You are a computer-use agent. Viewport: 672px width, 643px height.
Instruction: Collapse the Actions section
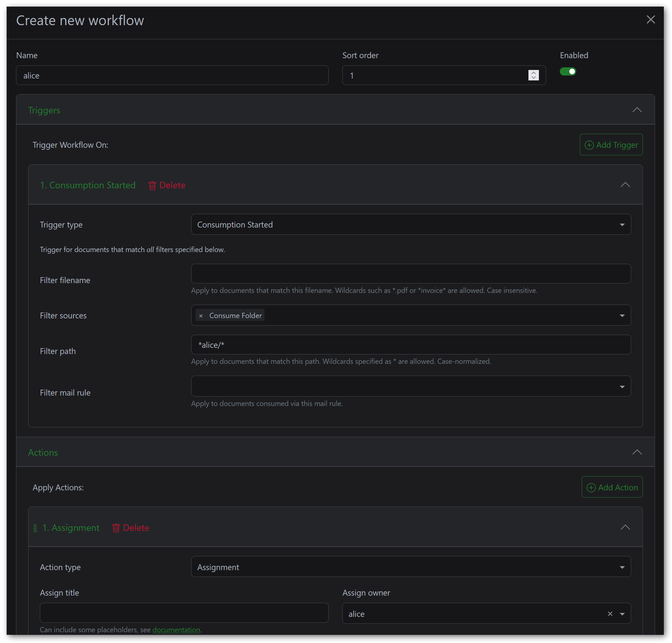pos(637,452)
